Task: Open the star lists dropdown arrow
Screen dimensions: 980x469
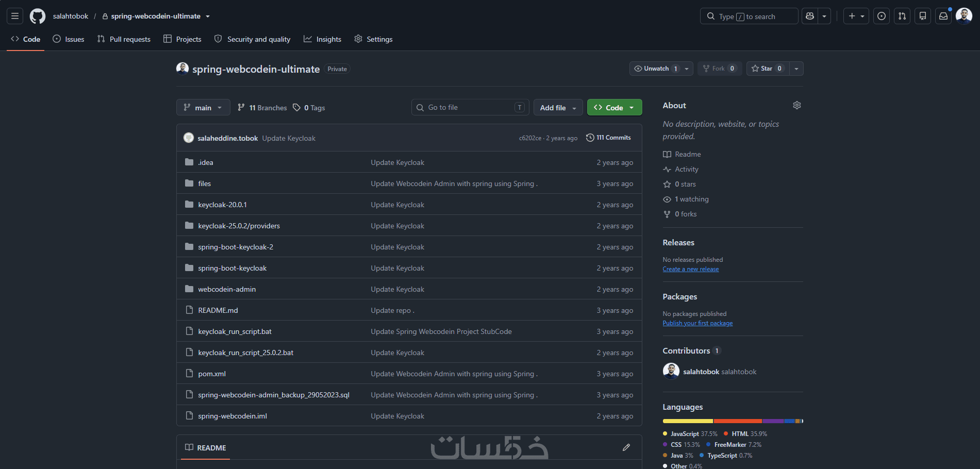Action: tap(796, 69)
